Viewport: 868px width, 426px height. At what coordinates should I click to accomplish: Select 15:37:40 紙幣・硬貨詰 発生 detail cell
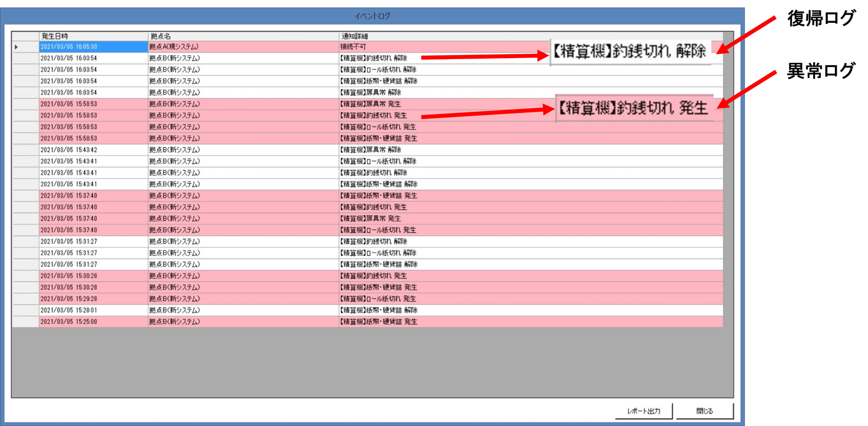(531, 195)
